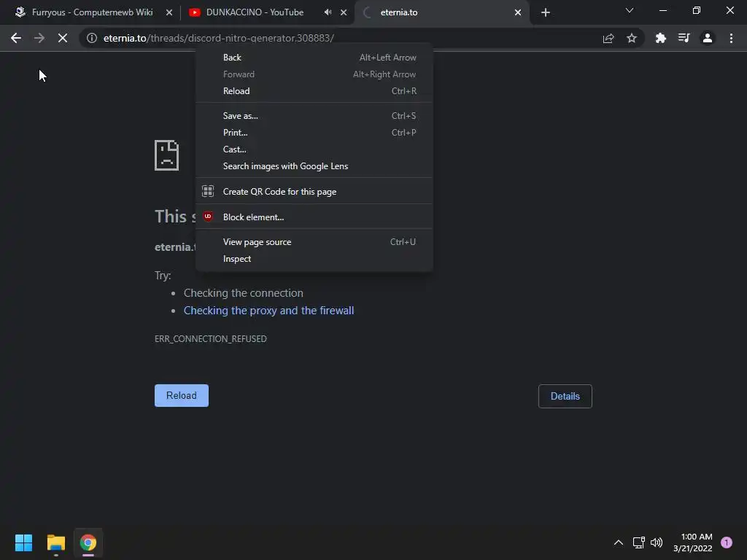Open the clock showing 1:00 AM
747x560 pixels.
693,542
